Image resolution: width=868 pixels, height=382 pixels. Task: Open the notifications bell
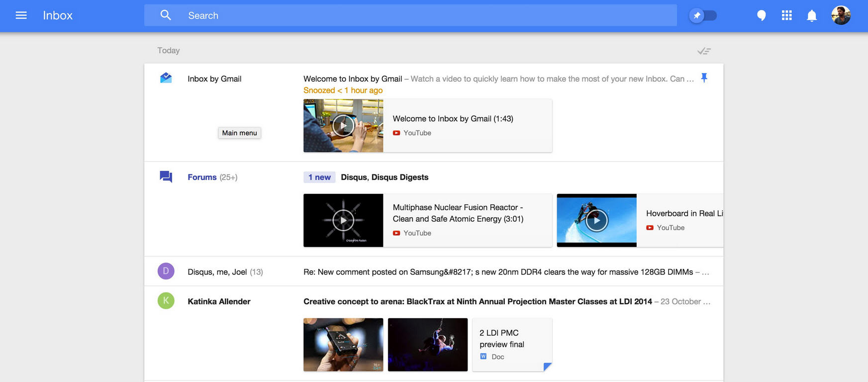[x=812, y=15]
